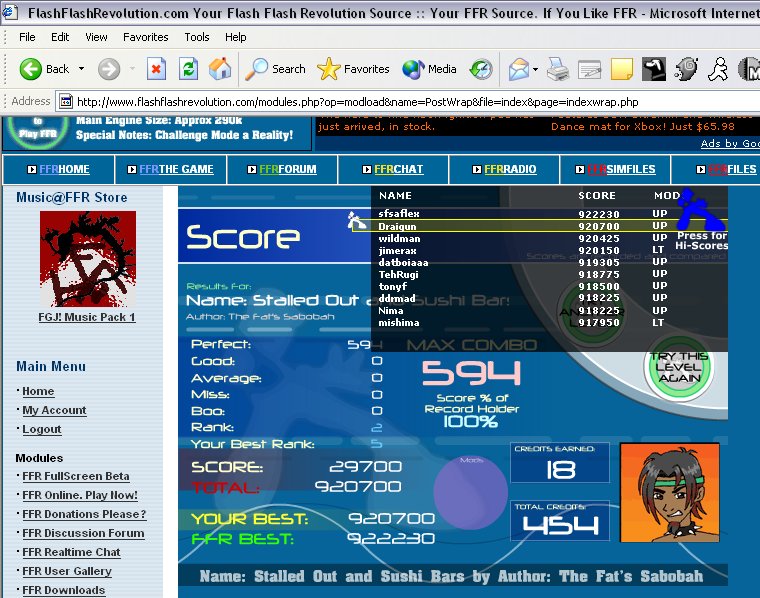The height and width of the screenshot is (598, 760).
Task: Click Home in Main Menu
Action: pyautogui.click(x=38, y=391)
